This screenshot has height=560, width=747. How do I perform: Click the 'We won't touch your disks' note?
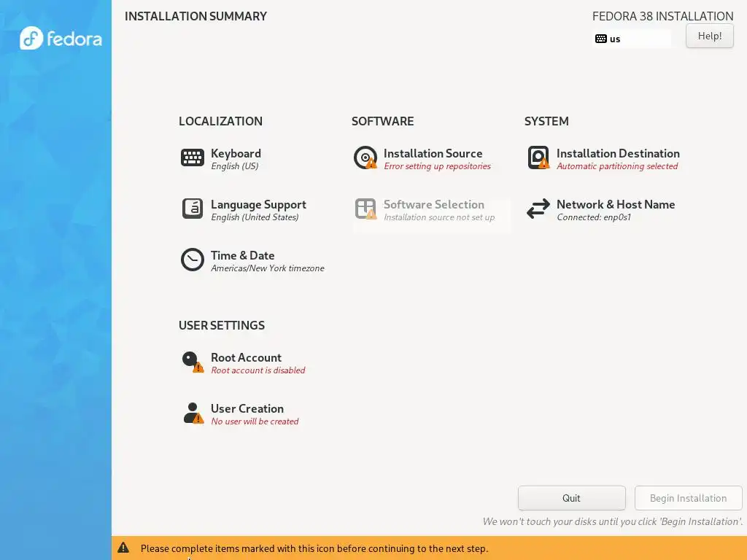point(612,521)
